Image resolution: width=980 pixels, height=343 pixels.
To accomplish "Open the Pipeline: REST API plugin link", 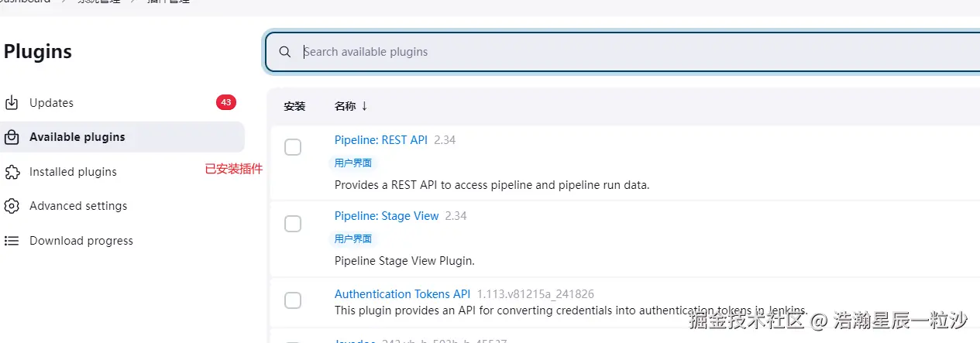I will click(380, 140).
